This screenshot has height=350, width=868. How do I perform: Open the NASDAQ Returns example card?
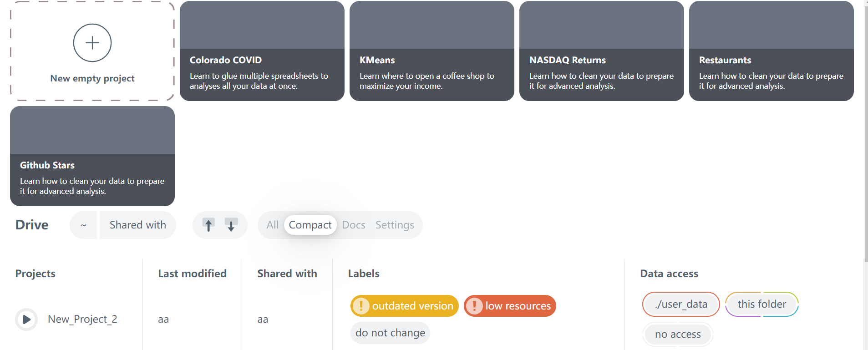[602, 51]
